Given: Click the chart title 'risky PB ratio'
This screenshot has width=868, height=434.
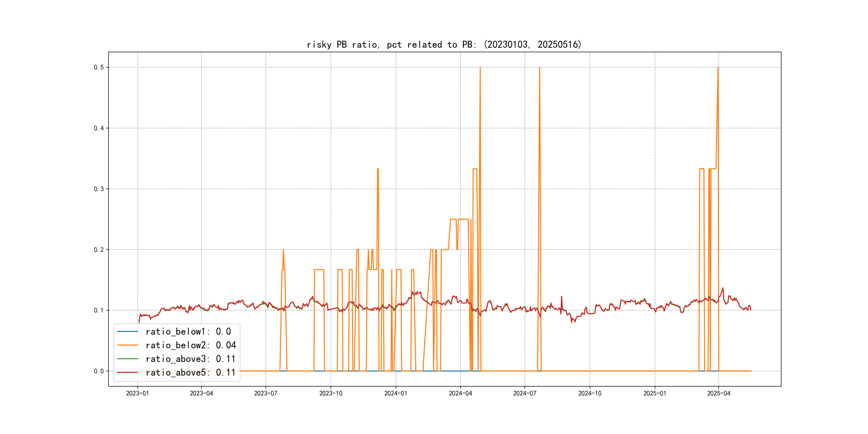Looking at the screenshot, I should (x=444, y=44).
